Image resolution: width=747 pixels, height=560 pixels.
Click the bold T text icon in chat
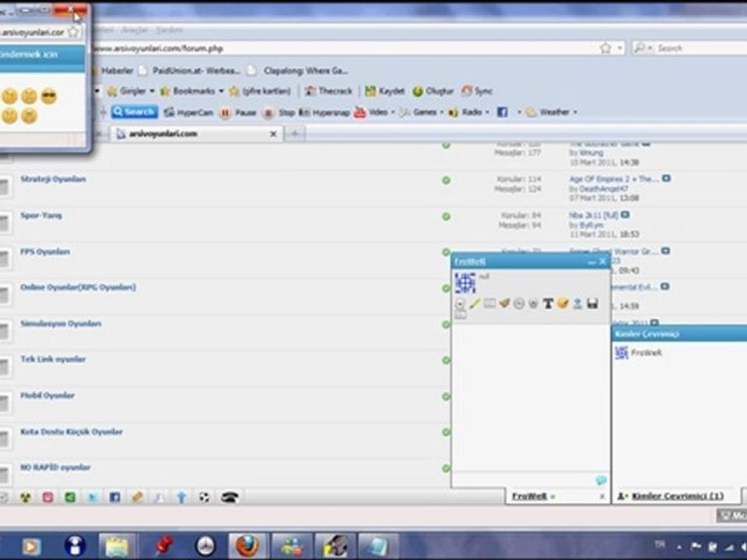[x=548, y=303]
